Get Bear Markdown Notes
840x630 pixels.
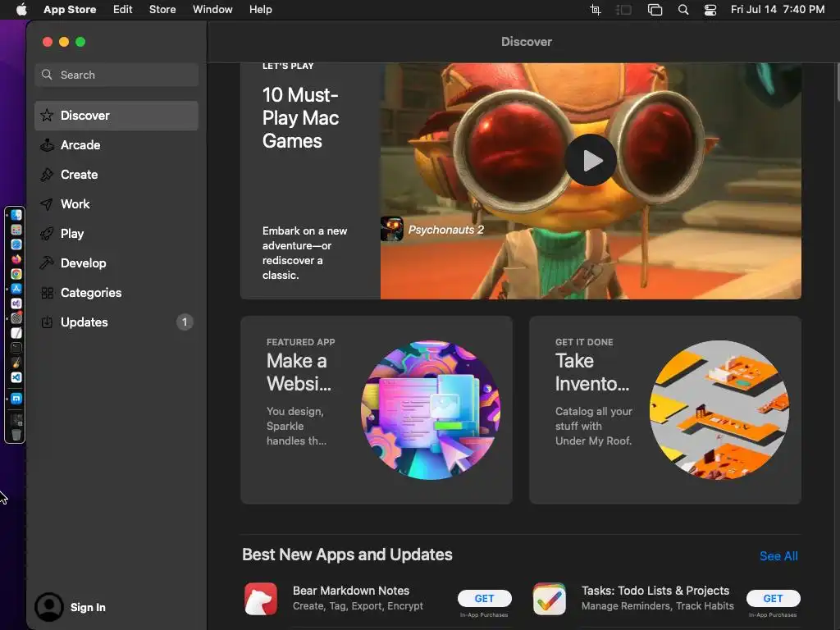(x=484, y=598)
